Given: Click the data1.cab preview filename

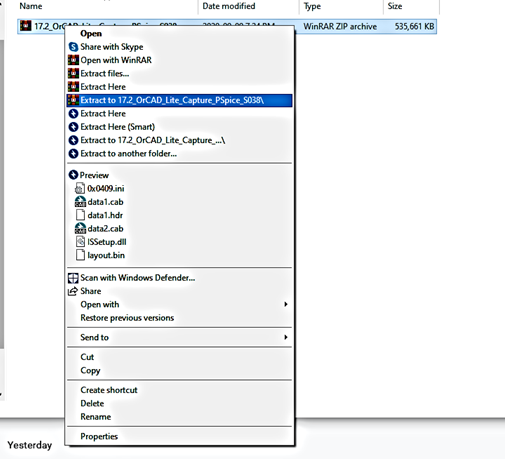Looking at the screenshot, I should tap(105, 202).
